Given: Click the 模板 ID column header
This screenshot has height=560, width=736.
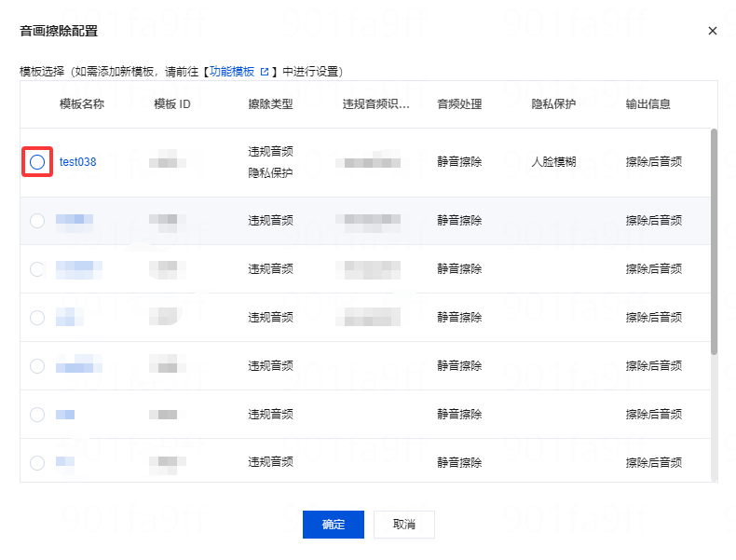Looking at the screenshot, I should click(172, 104).
